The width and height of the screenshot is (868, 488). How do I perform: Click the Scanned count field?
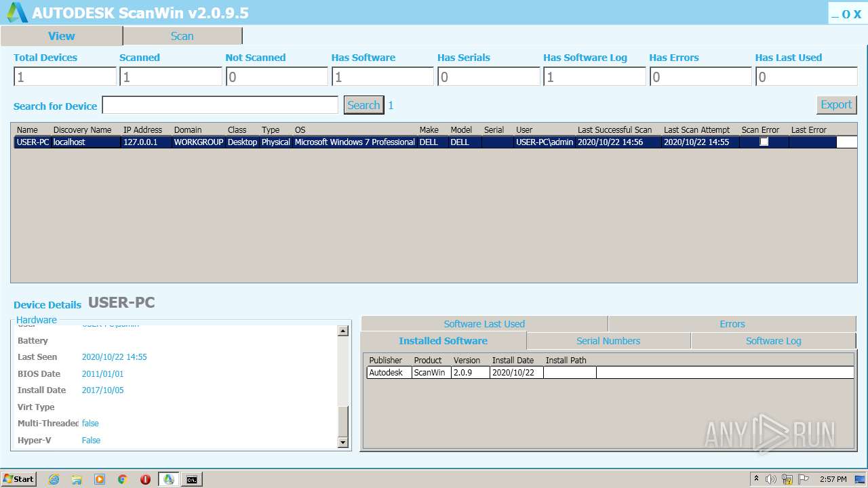[171, 77]
